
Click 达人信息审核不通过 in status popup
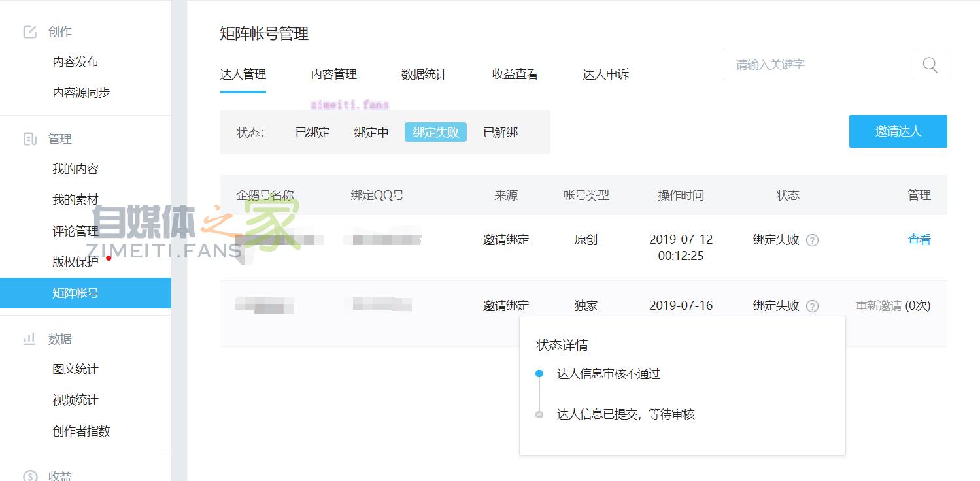click(609, 374)
